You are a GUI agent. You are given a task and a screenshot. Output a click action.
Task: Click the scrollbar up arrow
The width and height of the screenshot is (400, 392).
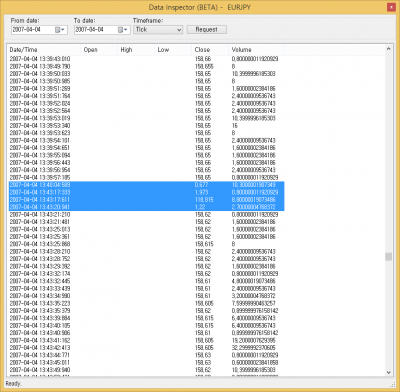point(388,49)
